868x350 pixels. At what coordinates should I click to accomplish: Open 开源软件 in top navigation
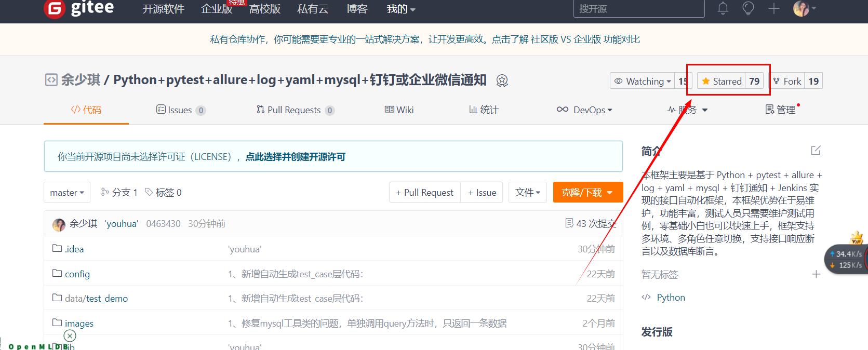163,9
